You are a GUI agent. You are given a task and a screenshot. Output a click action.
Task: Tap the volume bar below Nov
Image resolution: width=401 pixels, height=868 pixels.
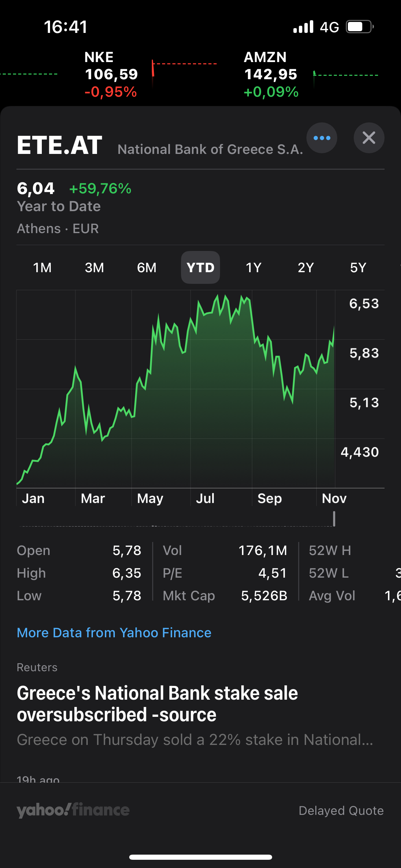pos(334,519)
